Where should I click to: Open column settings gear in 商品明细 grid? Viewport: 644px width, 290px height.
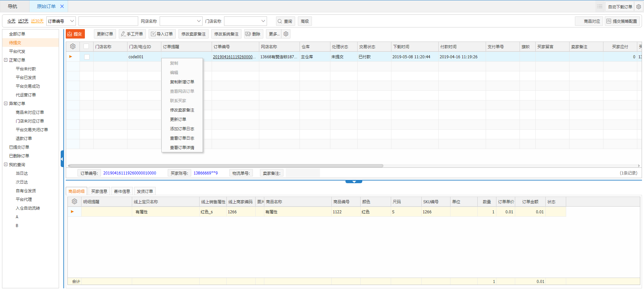[x=74, y=202]
